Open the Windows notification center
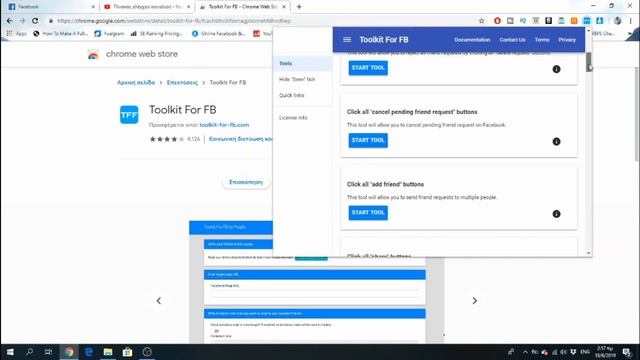Viewport: 640px width, 360px height. coord(627,352)
